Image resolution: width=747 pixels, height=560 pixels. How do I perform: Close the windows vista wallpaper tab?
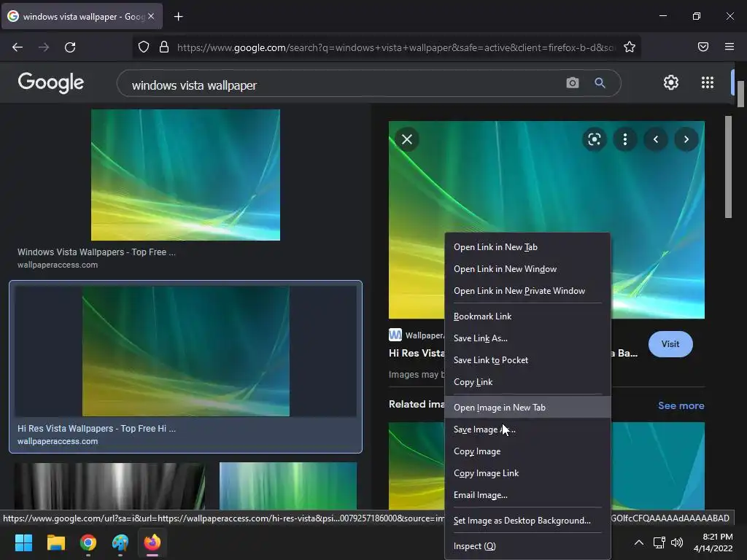click(151, 16)
